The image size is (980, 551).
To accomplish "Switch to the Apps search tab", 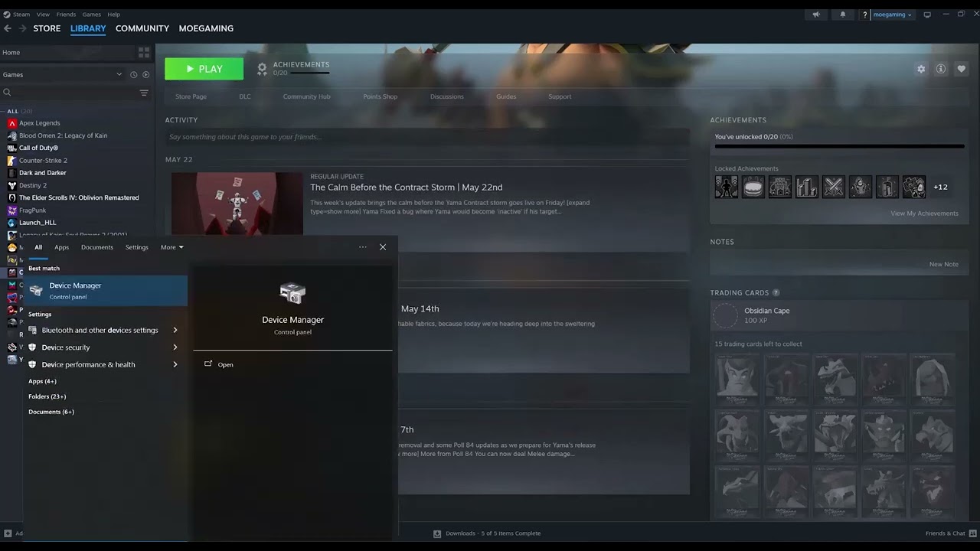I will point(62,247).
